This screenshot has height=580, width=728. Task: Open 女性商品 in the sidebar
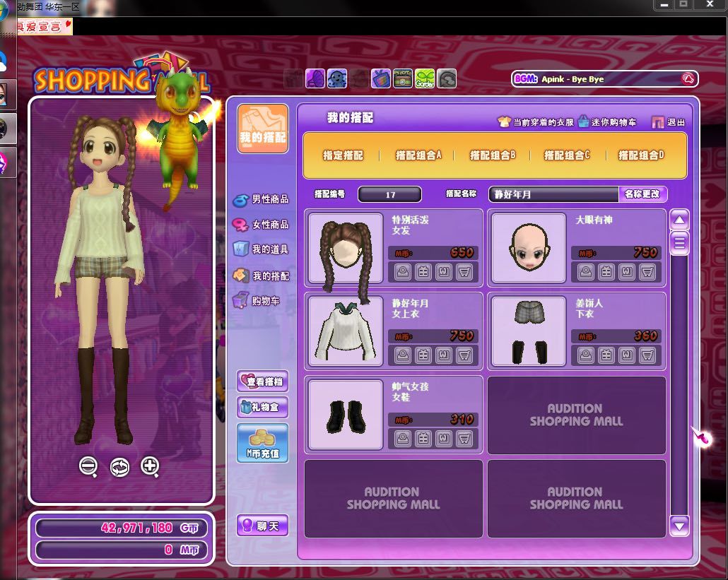[x=261, y=225]
